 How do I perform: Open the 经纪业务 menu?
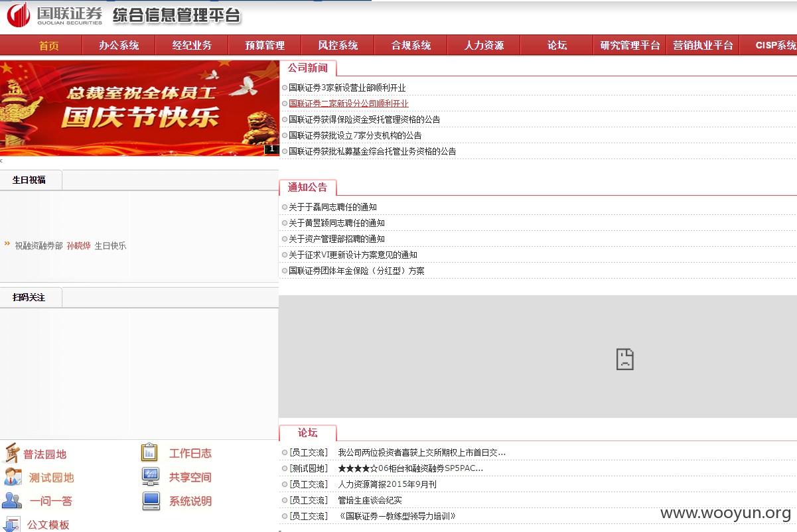(x=192, y=46)
